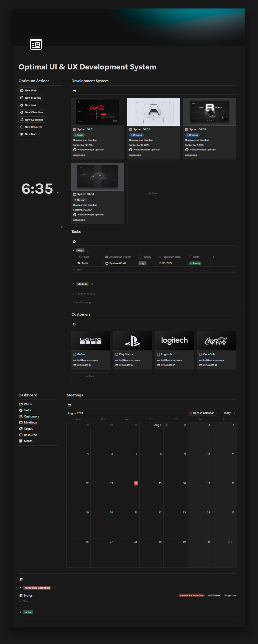Click the No start status tag on System 00-04
The image size is (258, 644).
point(80,200)
